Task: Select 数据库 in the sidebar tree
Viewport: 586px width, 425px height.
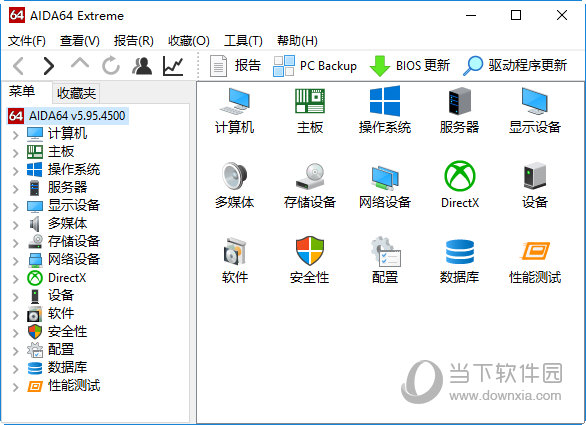Action: click(57, 367)
